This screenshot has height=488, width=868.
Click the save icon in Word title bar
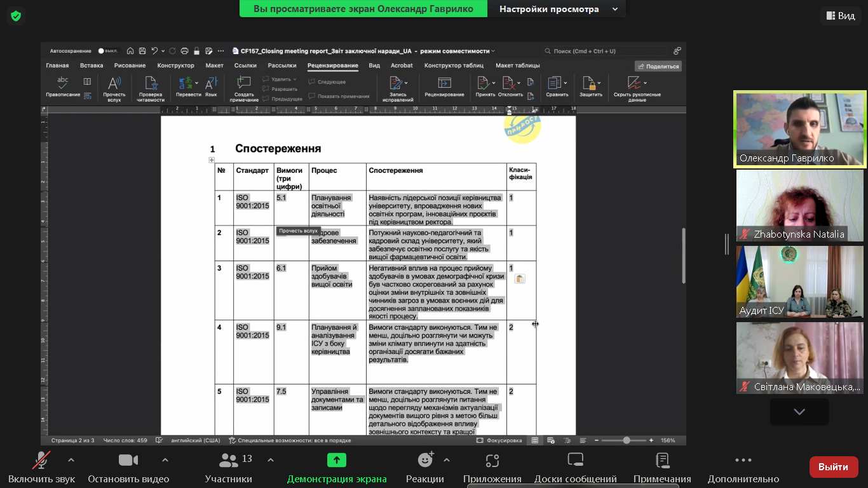coord(142,51)
